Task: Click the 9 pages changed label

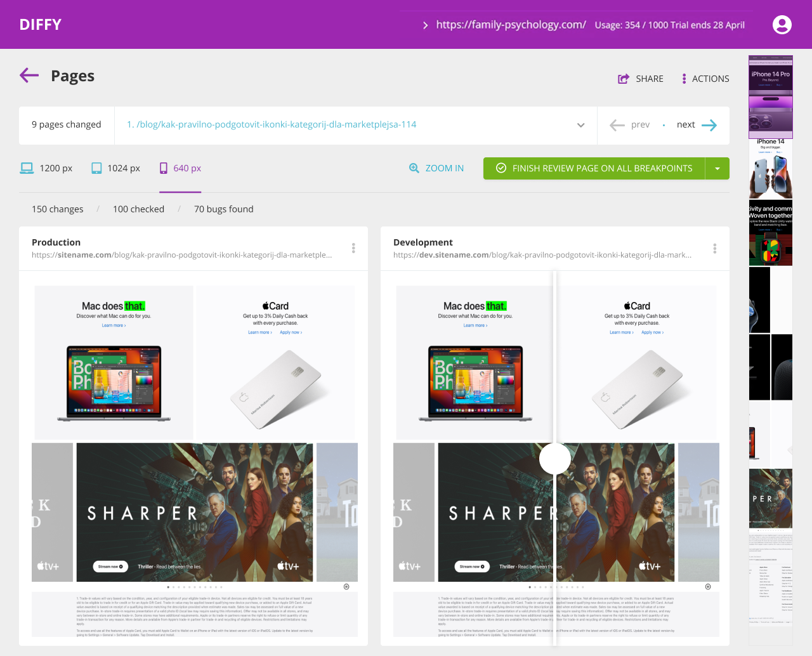Action: pyautogui.click(x=67, y=125)
